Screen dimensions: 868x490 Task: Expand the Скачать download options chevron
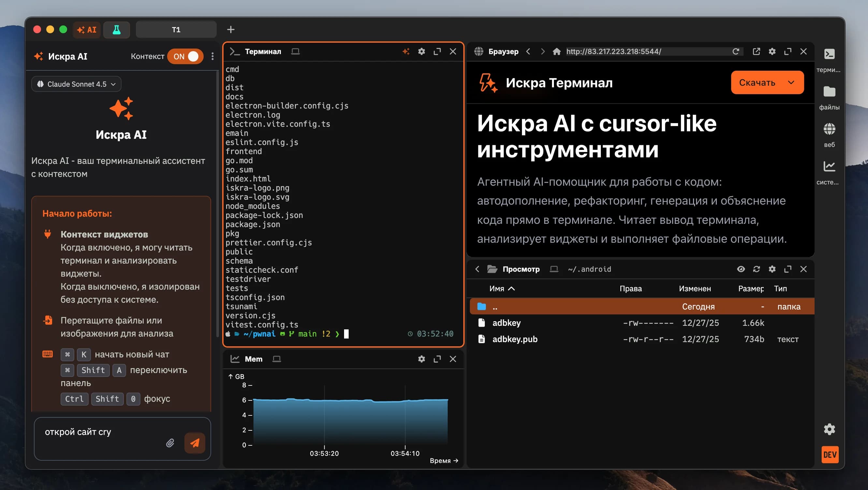790,82
